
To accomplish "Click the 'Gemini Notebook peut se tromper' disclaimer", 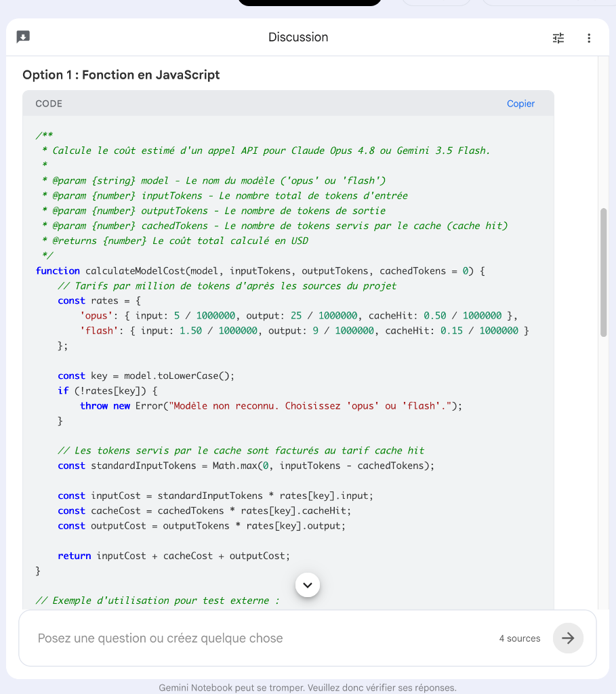I will [308, 687].
